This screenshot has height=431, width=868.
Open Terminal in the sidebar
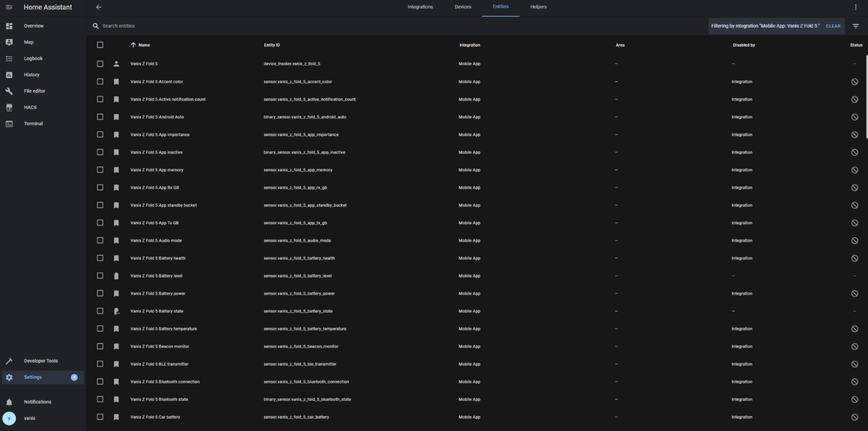pos(33,124)
